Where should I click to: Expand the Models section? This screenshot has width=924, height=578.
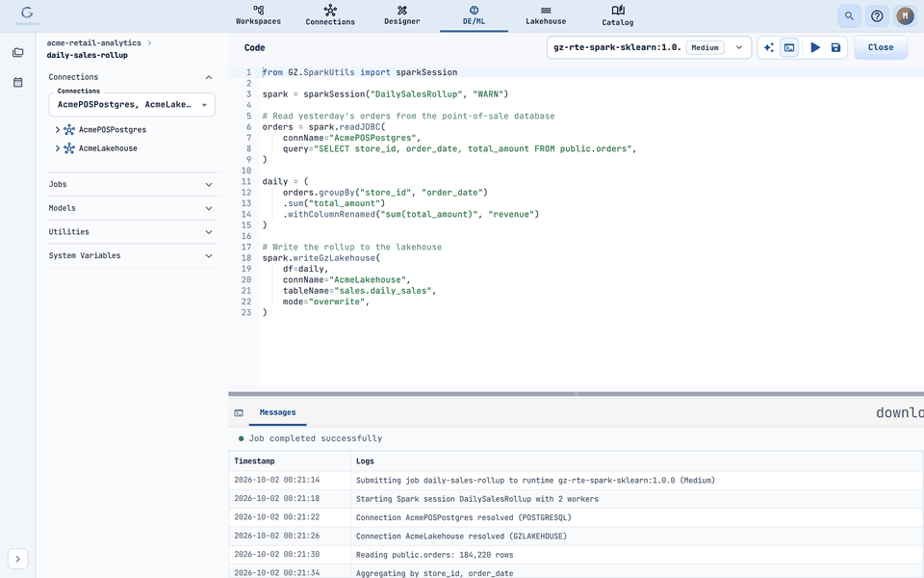tap(131, 208)
